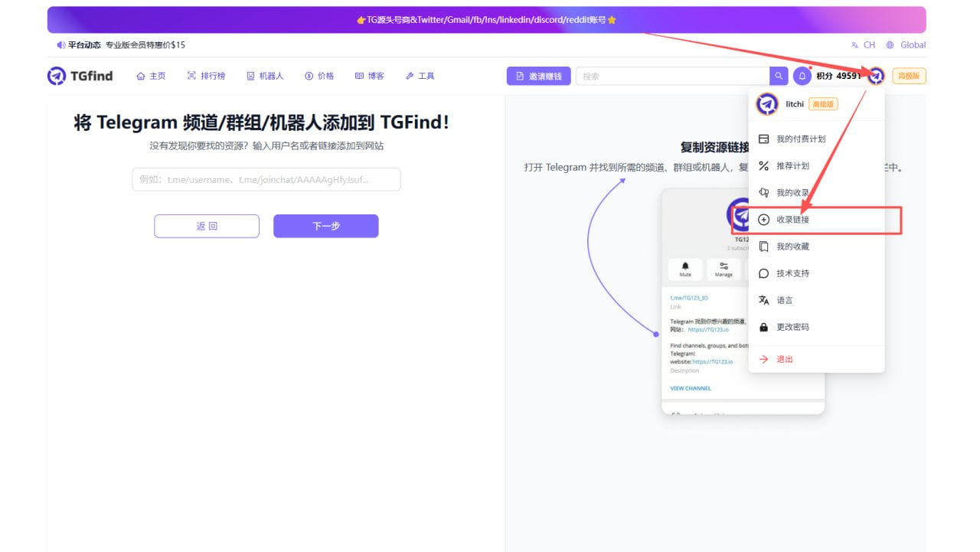The height and width of the screenshot is (552, 980).
Task: Click the 高级版 badge in the header
Action: pyautogui.click(x=910, y=76)
